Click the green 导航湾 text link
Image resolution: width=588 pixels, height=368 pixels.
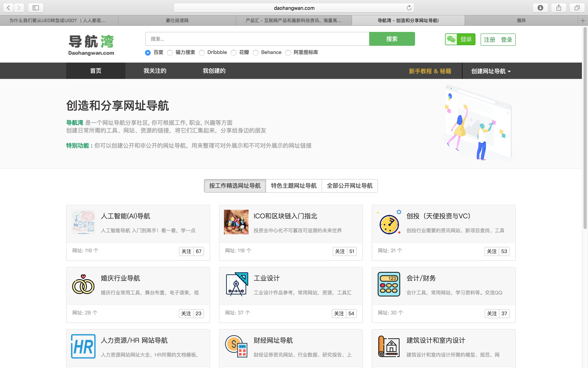(75, 123)
